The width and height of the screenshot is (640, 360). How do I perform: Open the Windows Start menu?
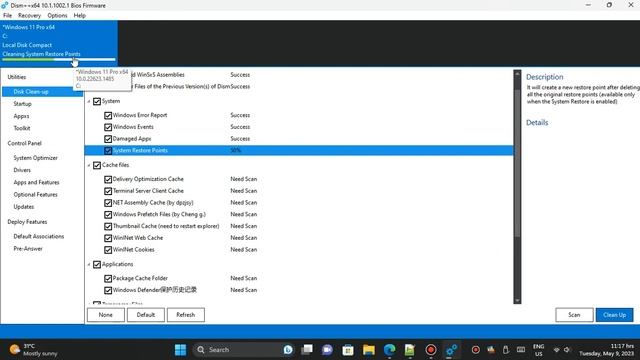[180, 350]
